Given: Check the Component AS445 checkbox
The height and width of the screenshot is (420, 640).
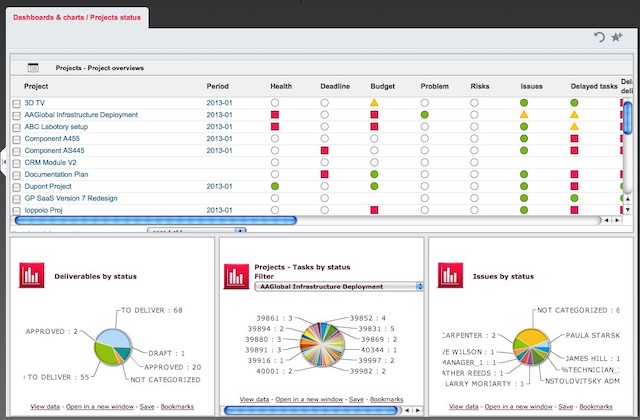Looking at the screenshot, I should (16, 151).
